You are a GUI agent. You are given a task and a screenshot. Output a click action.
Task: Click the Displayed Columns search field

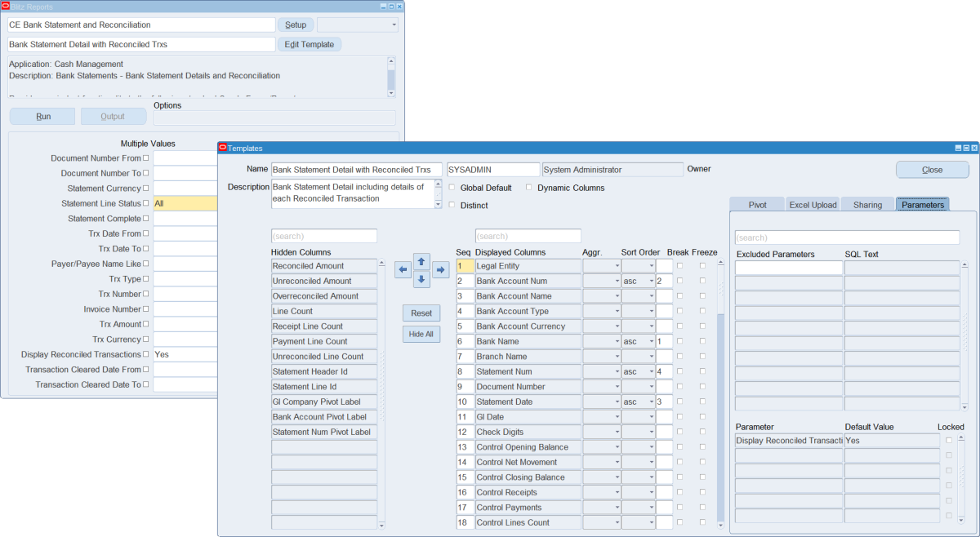click(528, 236)
